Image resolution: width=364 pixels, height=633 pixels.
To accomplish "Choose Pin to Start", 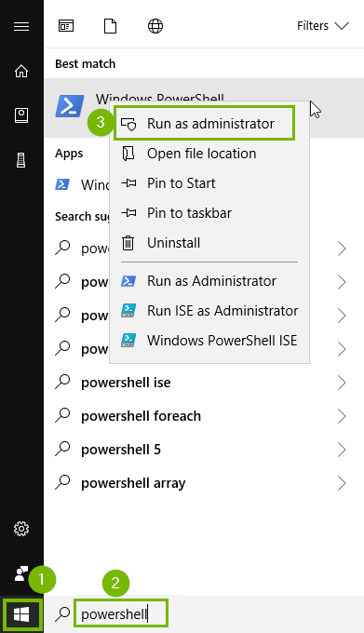I will [x=209, y=183].
